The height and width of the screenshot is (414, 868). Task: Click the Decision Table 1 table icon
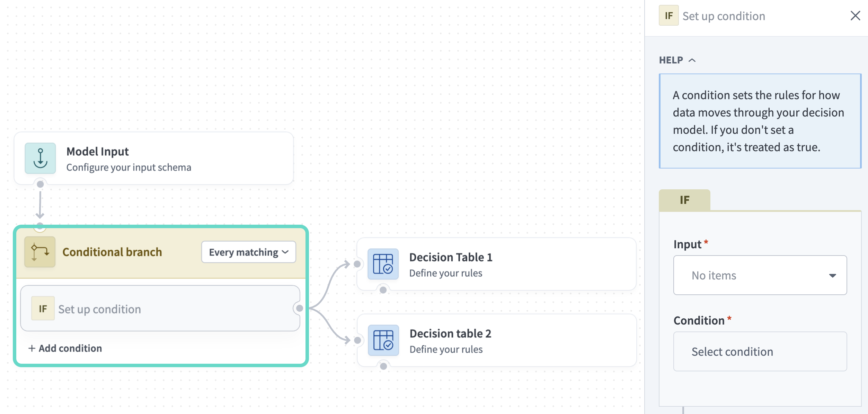383,265
